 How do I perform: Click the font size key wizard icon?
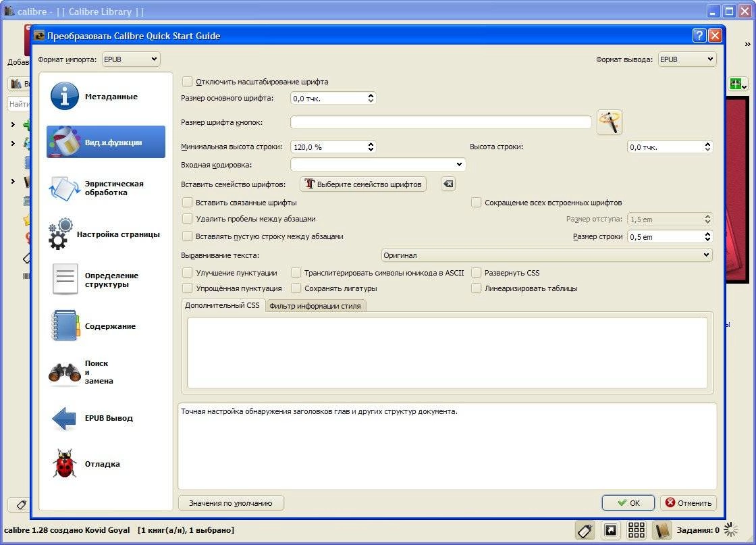click(610, 122)
